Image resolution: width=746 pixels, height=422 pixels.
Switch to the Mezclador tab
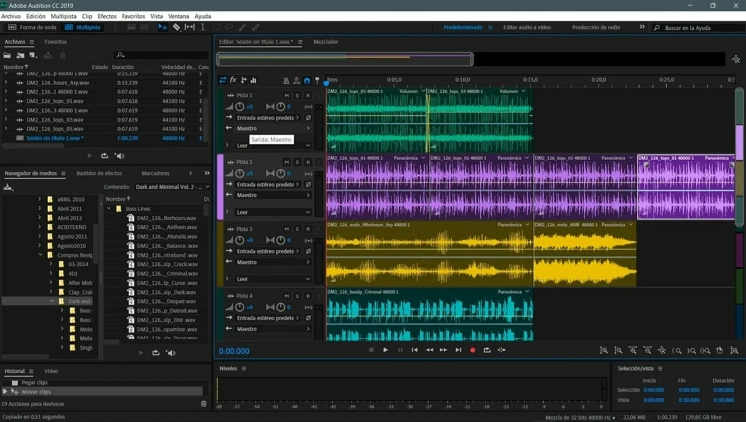tap(326, 42)
